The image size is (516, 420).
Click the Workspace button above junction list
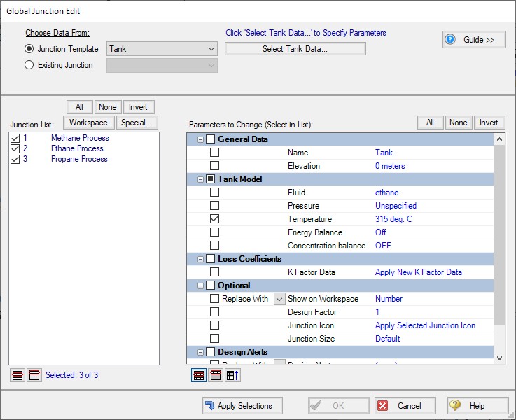click(x=88, y=122)
